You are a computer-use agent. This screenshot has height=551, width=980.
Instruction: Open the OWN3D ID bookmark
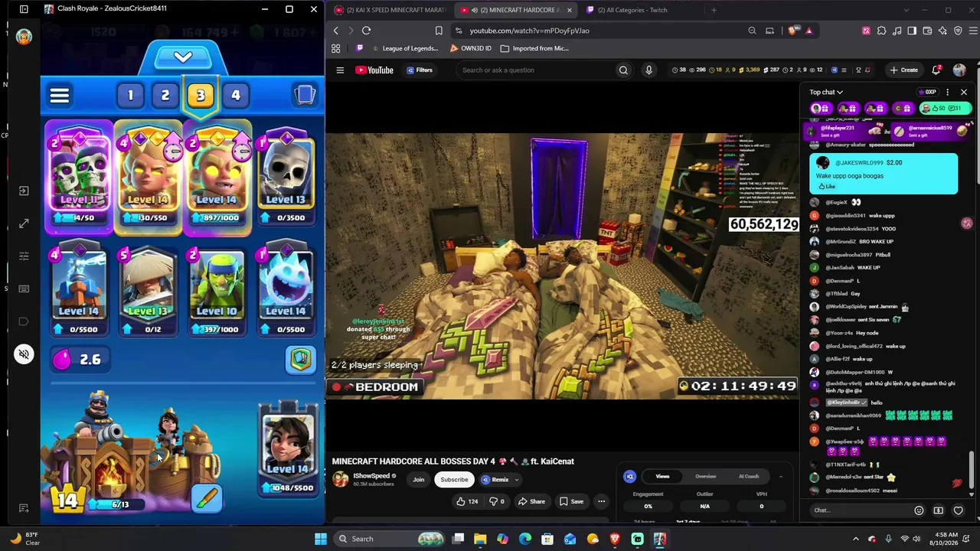point(471,48)
